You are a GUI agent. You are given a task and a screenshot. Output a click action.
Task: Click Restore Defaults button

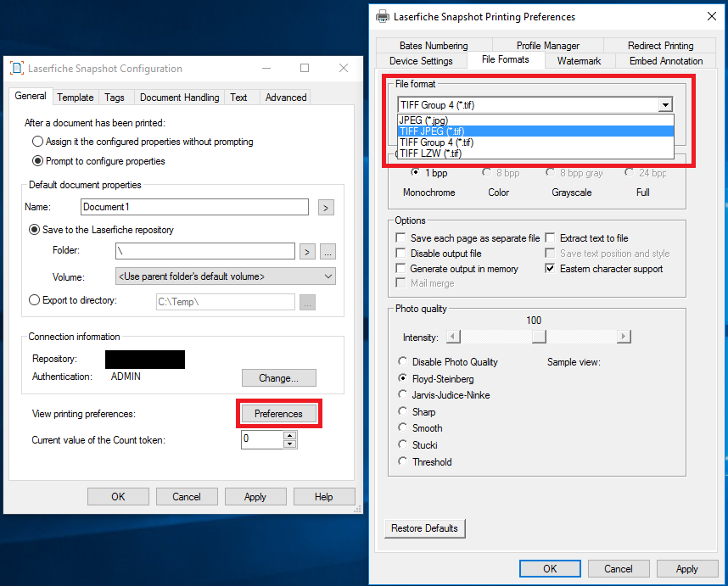[425, 528]
